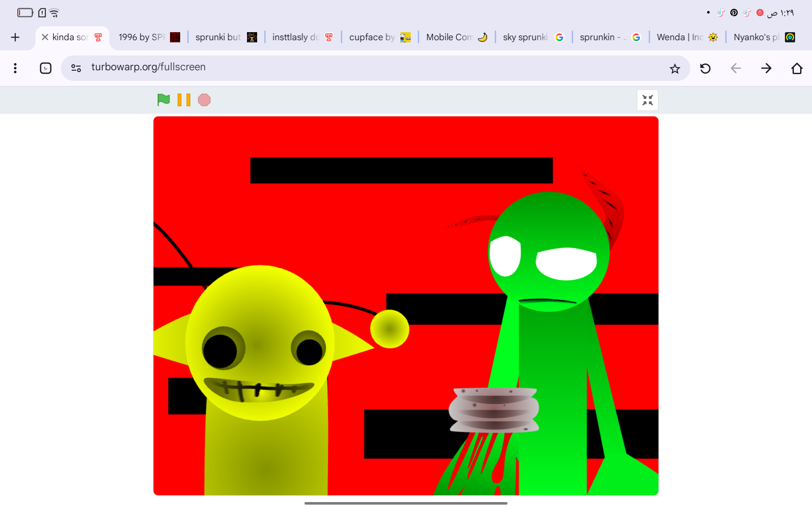Exit fullscreen using the collapse arrows icon
This screenshot has height=508, width=812.
(x=647, y=100)
